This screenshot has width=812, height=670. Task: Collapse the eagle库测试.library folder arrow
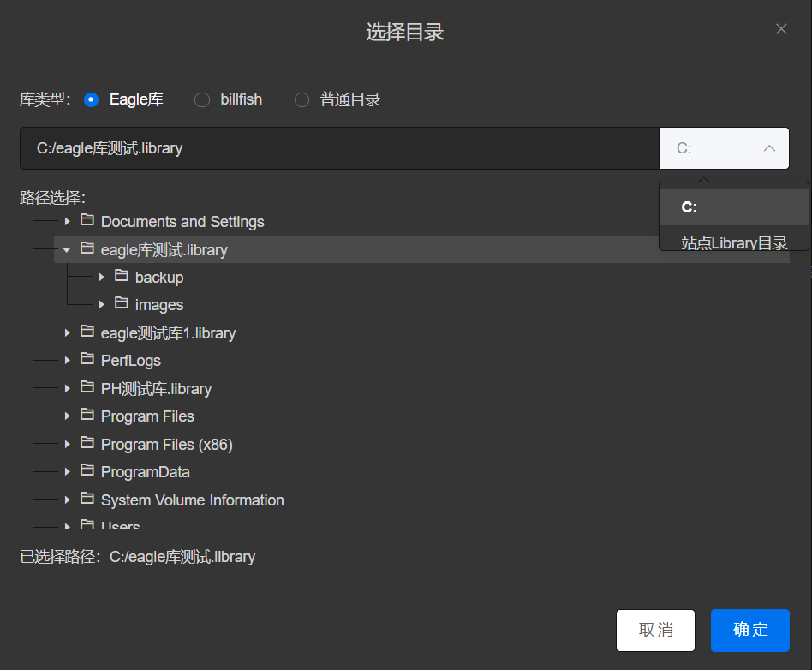[67, 250]
